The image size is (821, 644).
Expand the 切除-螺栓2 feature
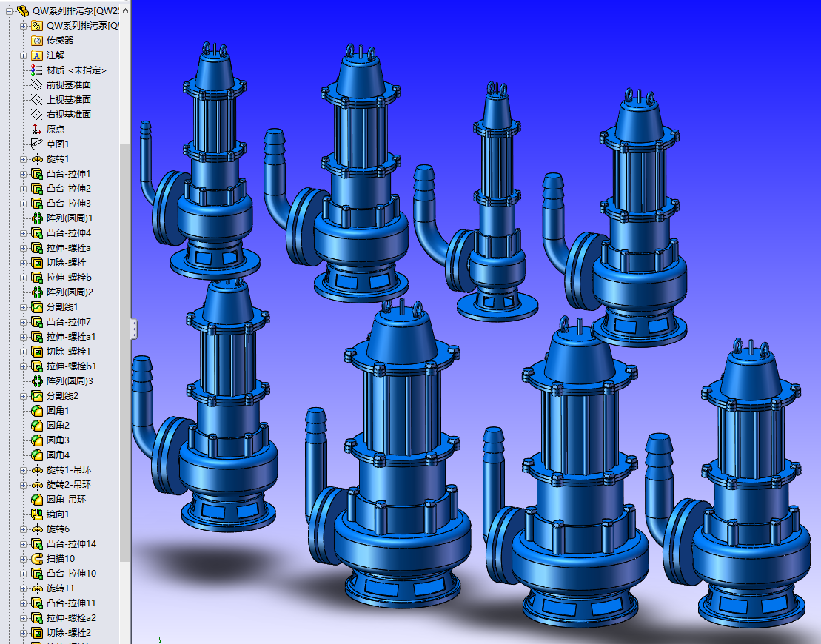[23, 632]
